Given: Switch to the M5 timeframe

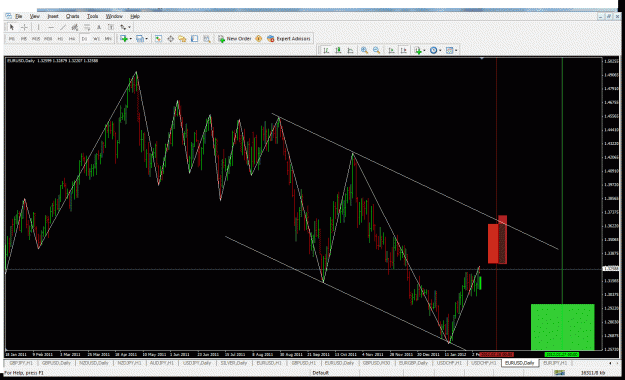Looking at the screenshot, I should click(24, 39).
